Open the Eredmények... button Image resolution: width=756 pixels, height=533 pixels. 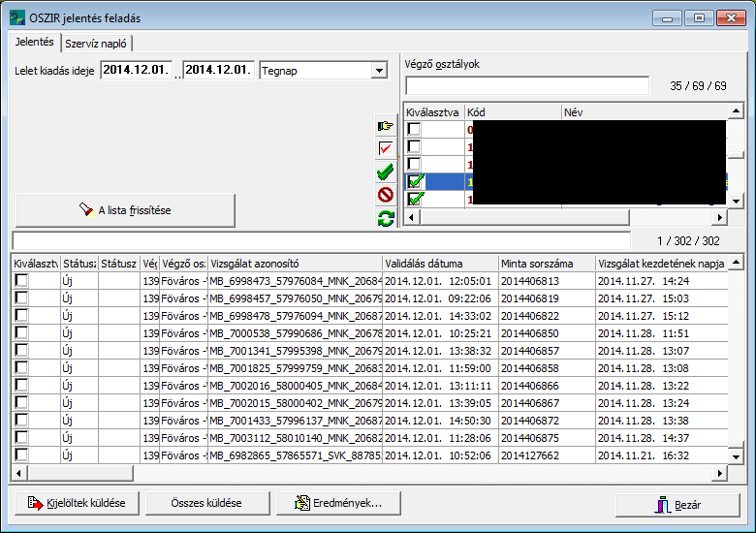pos(338,503)
